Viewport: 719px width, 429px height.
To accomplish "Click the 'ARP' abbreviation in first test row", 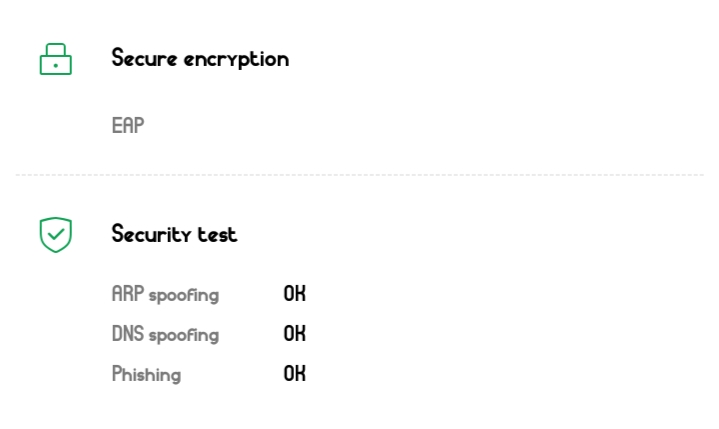I will click(128, 294).
